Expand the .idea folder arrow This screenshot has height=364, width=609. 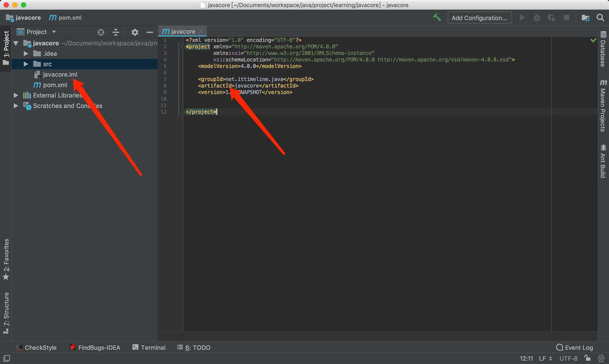tap(26, 53)
